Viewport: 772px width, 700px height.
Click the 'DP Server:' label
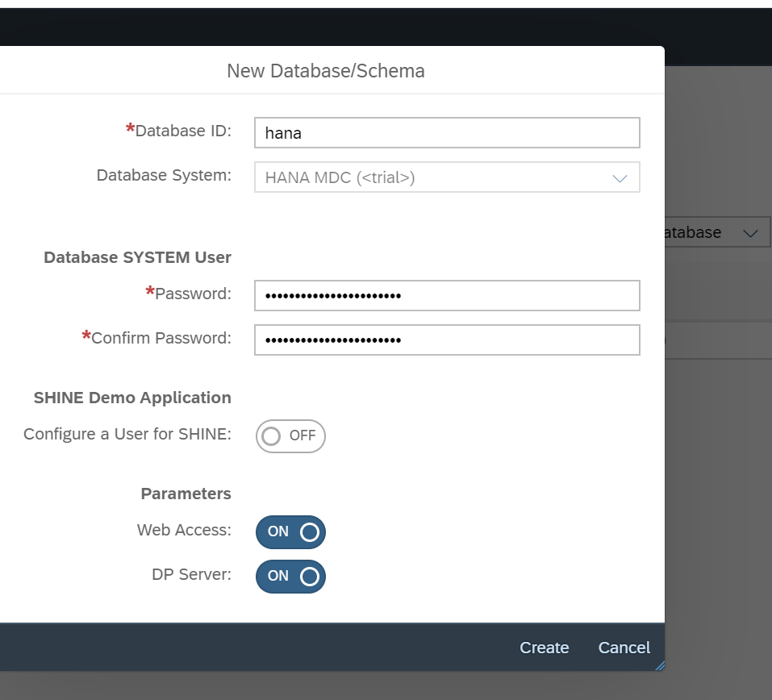coord(191,574)
